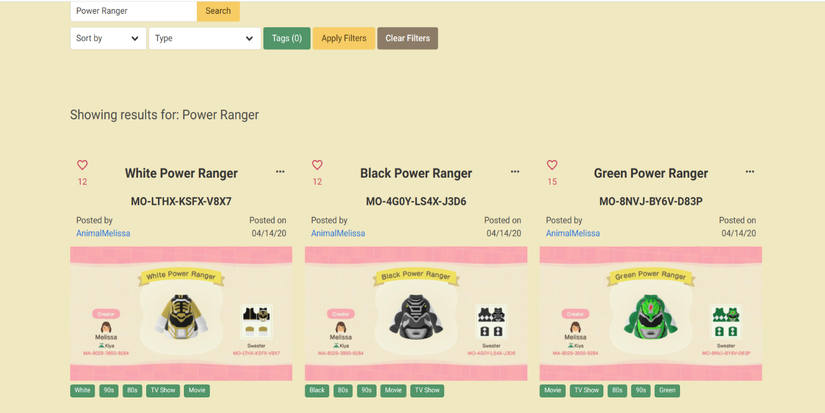
Task: Like the White Power Ranger design
Action: point(82,165)
